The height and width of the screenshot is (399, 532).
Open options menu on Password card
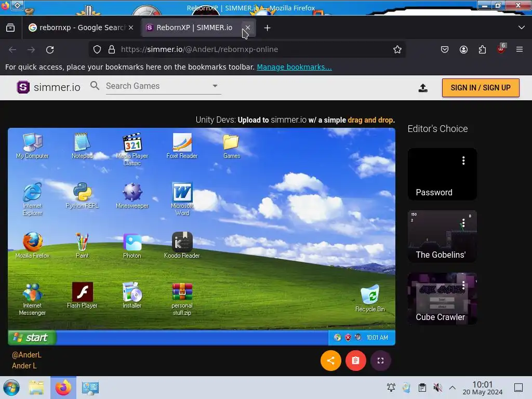(463, 161)
